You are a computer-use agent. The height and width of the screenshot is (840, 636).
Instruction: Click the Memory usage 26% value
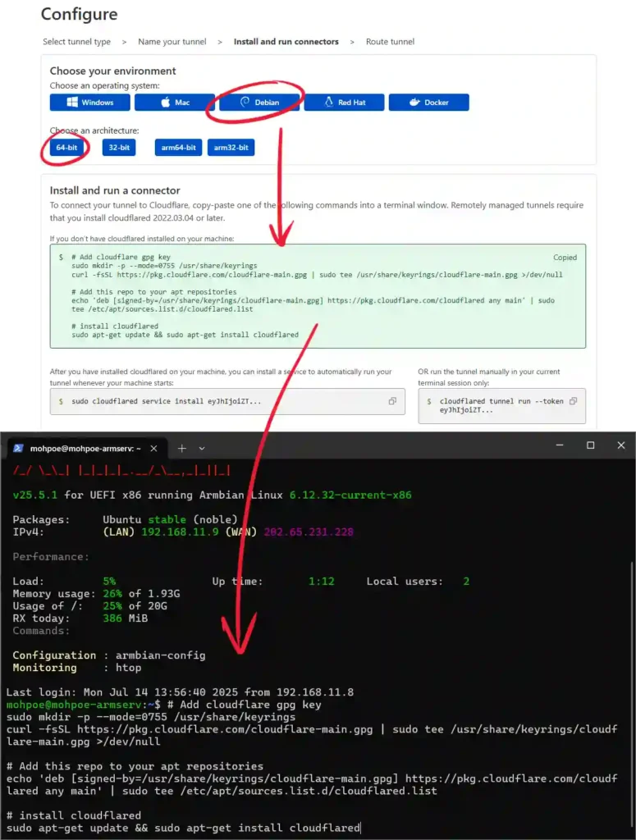pos(112,594)
